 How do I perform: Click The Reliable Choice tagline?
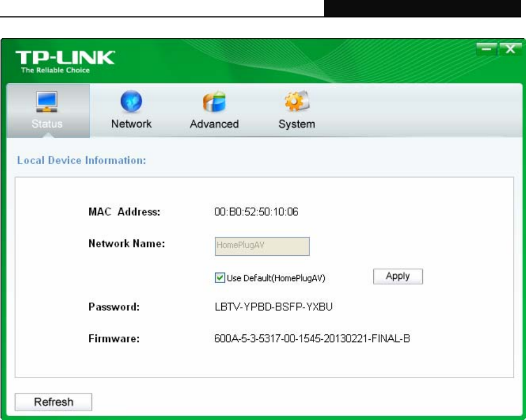[56, 70]
